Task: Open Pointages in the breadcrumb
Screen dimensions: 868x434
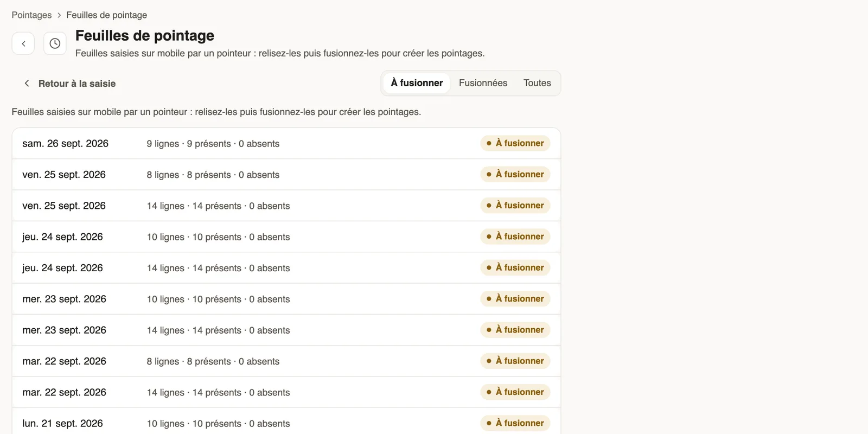Action: click(31, 15)
